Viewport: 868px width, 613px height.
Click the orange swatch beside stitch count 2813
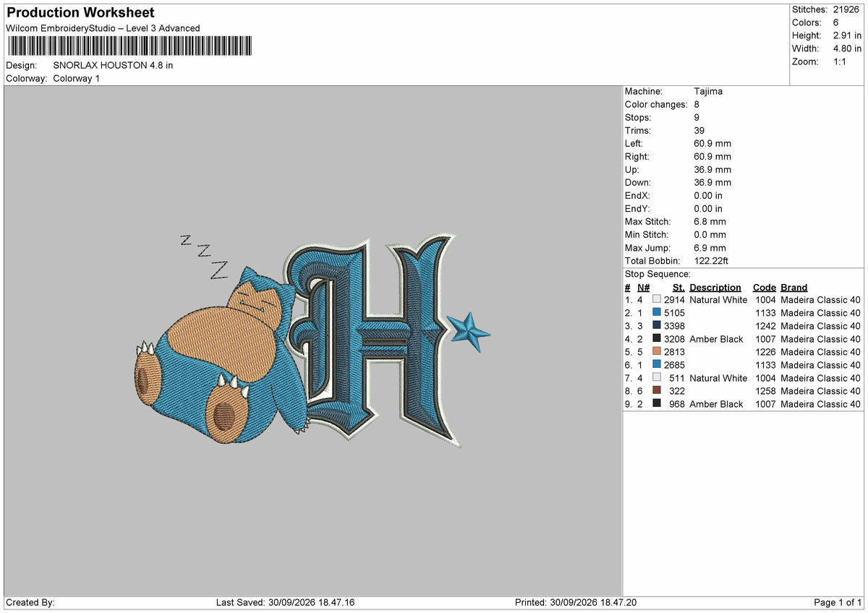click(x=657, y=351)
